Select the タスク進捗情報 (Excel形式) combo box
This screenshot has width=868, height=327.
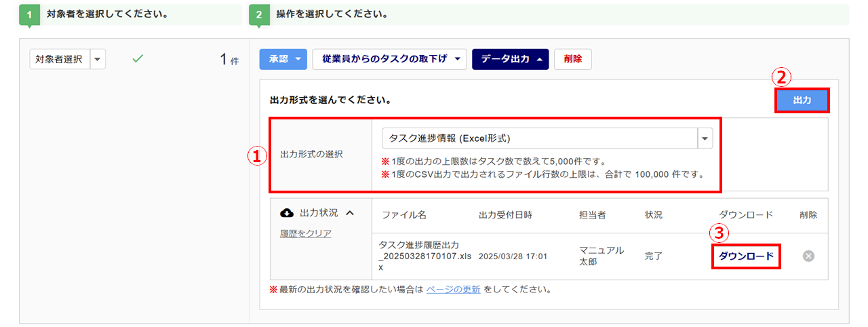(x=547, y=138)
